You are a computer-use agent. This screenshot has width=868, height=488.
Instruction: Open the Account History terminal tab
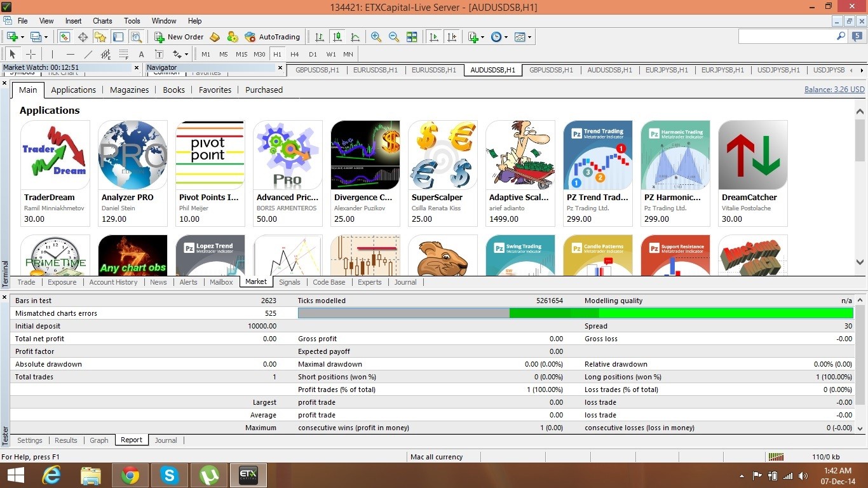click(114, 282)
